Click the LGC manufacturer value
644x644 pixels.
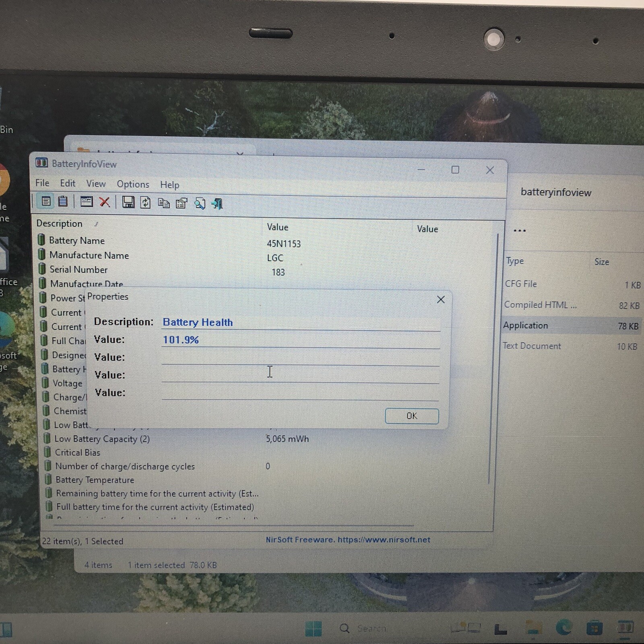coord(275,258)
